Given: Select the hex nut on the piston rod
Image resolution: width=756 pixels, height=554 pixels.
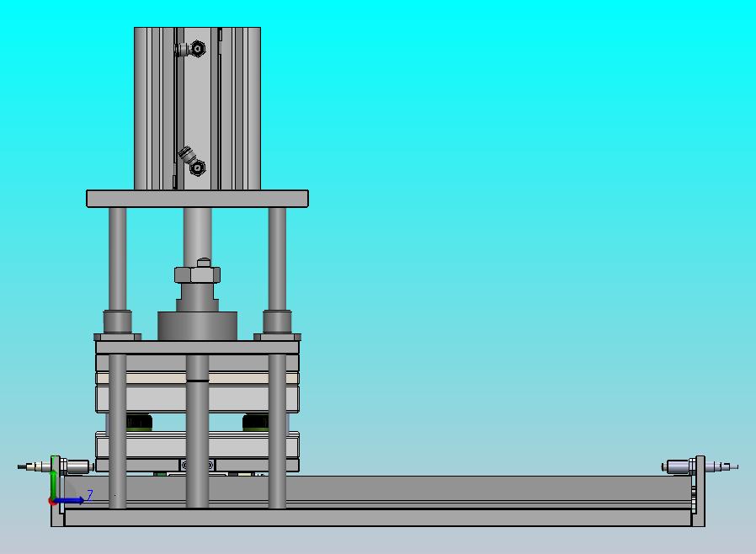Looking at the screenshot, I should [x=197, y=274].
